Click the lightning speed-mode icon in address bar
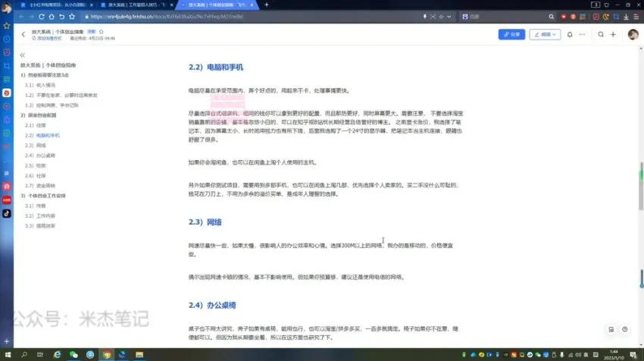This screenshot has width=644, height=361. click(x=425, y=17)
